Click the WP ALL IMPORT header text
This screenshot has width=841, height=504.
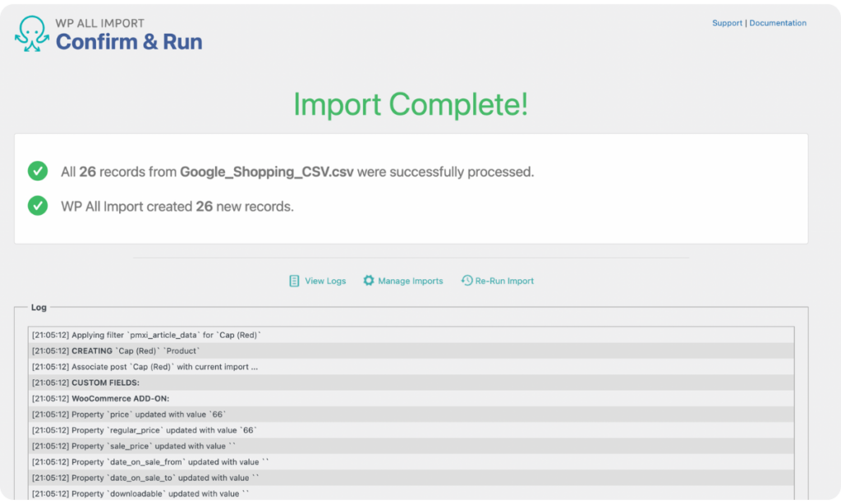pos(99,23)
